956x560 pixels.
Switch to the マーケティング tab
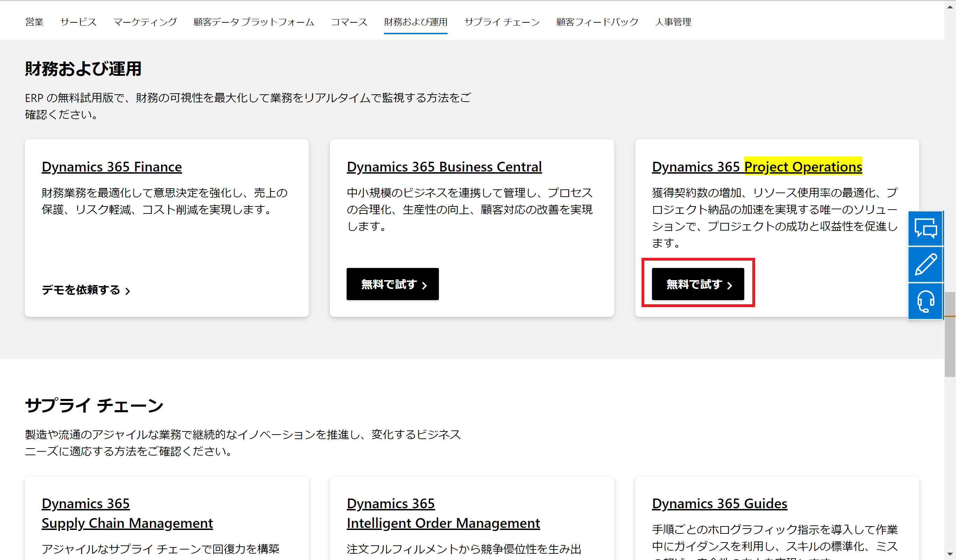click(x=145, y=22)
